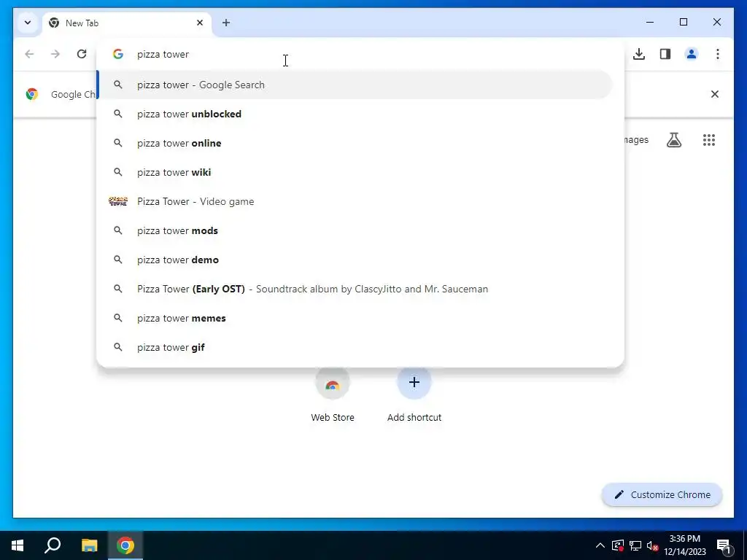Click the security tray icon with red dot
The height and width of the screenshot is (560, 747).
618,545
